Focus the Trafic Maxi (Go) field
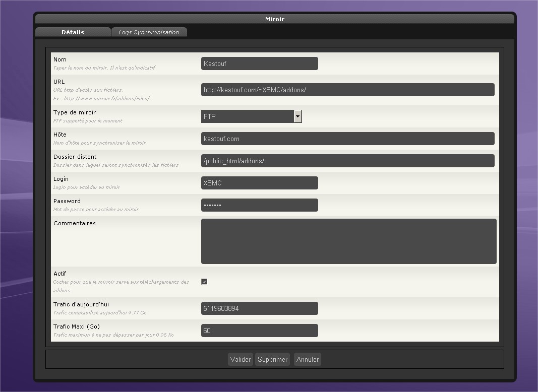The width and height of the screenshot is (538, 392). coord(259,331)
